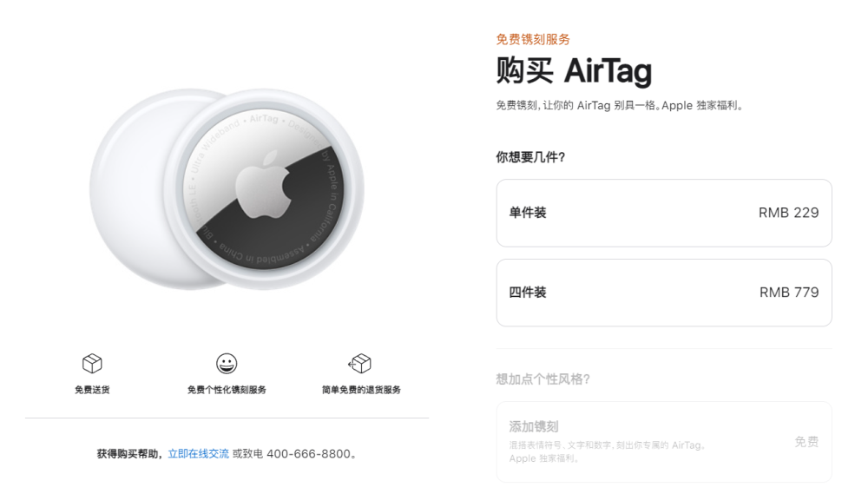This screenshot has height=494, width=868.
Task: Click the 免费送货 label
Action: (92, 390)
